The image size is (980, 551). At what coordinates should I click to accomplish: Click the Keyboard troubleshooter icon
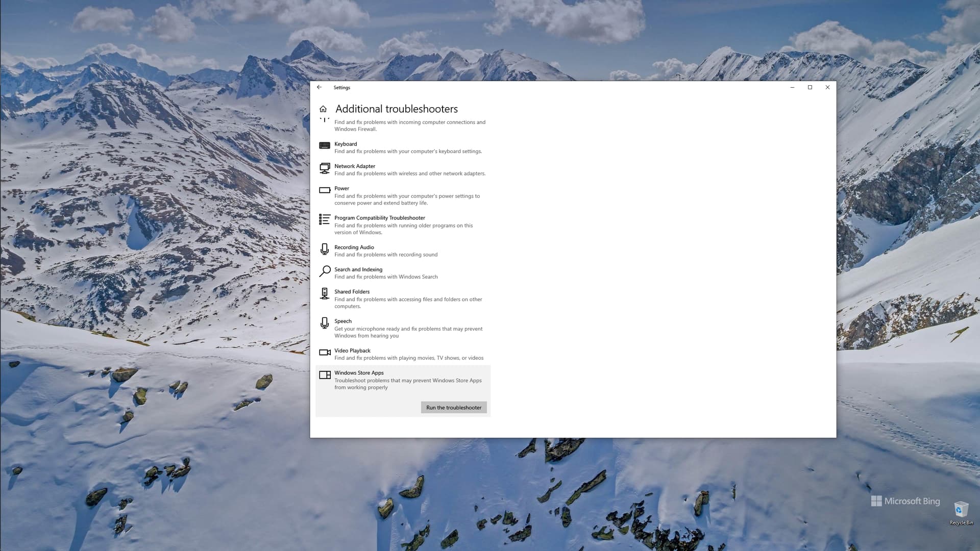pos(325,145)
